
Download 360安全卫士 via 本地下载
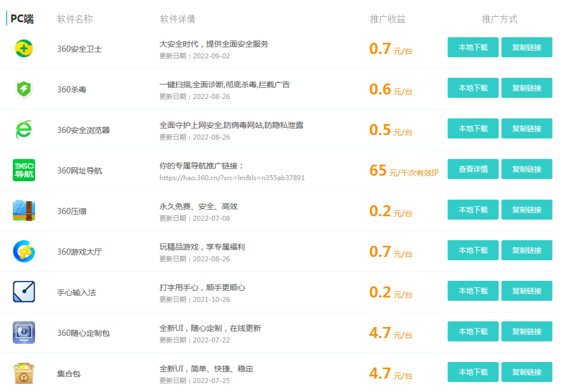click(473, 47)
